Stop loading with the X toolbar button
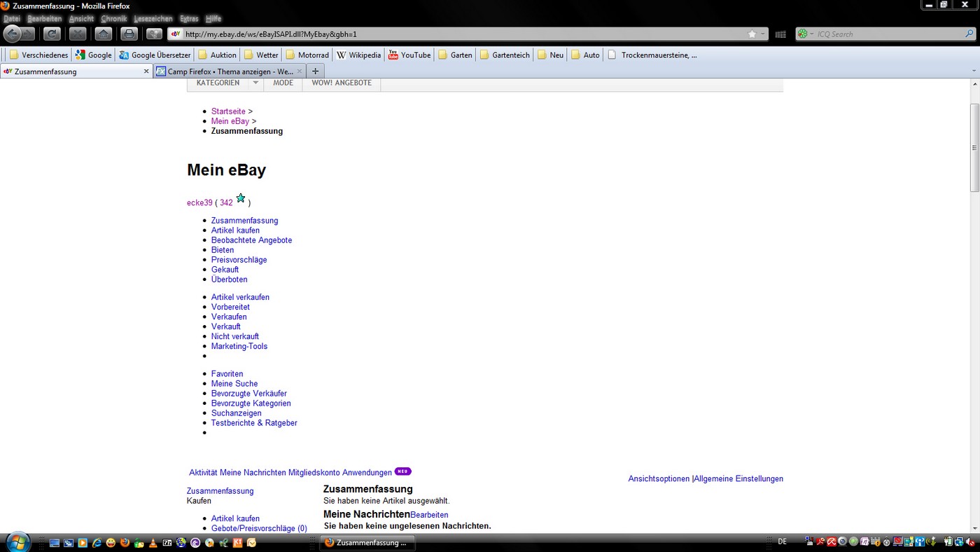980x552 pixels. click(x=78, y=34)
